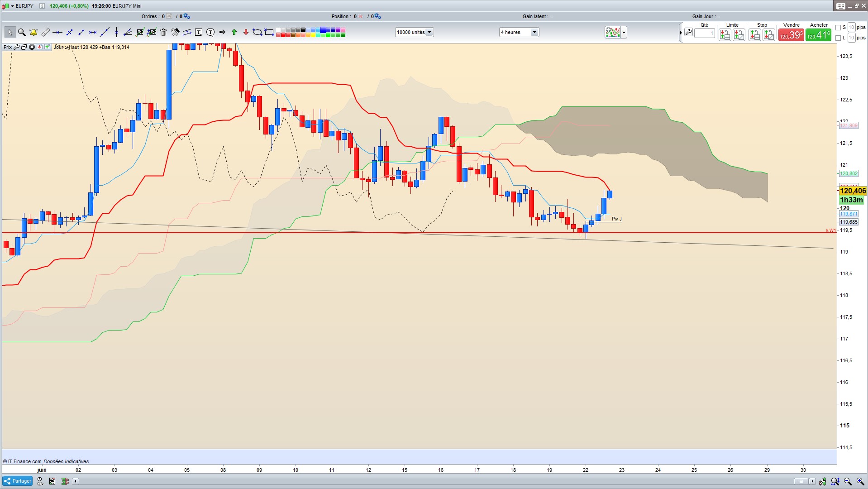The width and height of the screenshot is (868, 489).
Task: Pick the fan lines drawing tool
Action: 128,32
